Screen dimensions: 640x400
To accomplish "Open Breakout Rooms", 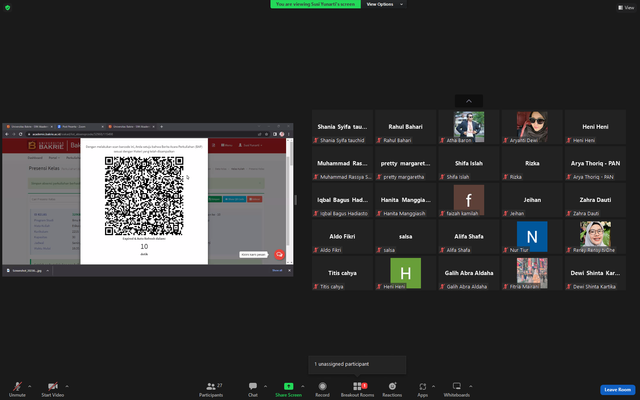I will point(358,389).
